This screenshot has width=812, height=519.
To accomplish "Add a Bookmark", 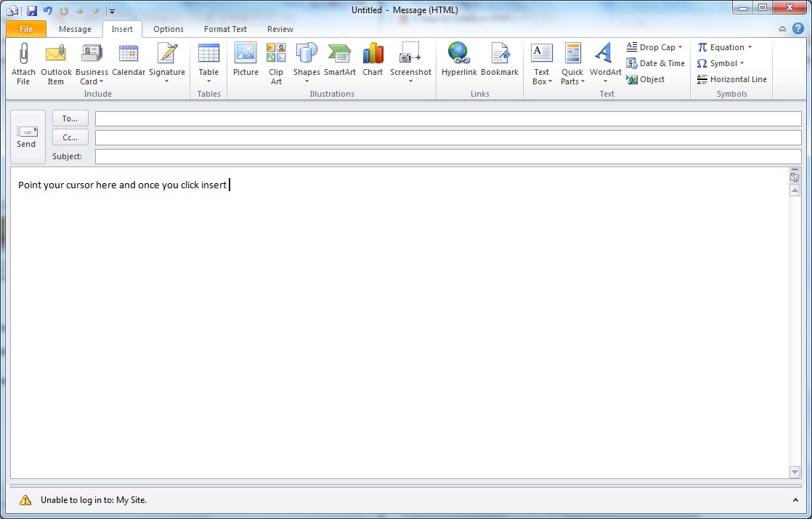I will [x=500, y=59].
